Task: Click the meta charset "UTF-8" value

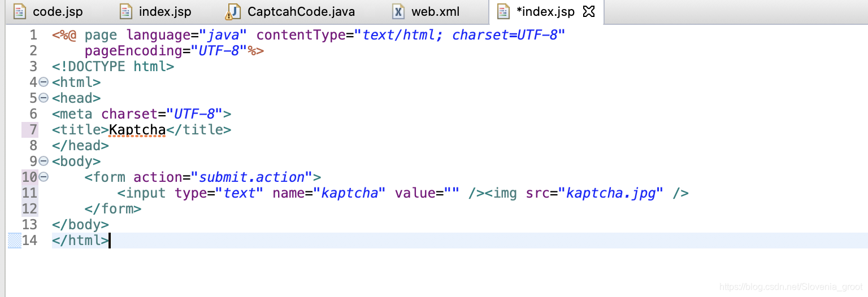Action: [194, 114]
